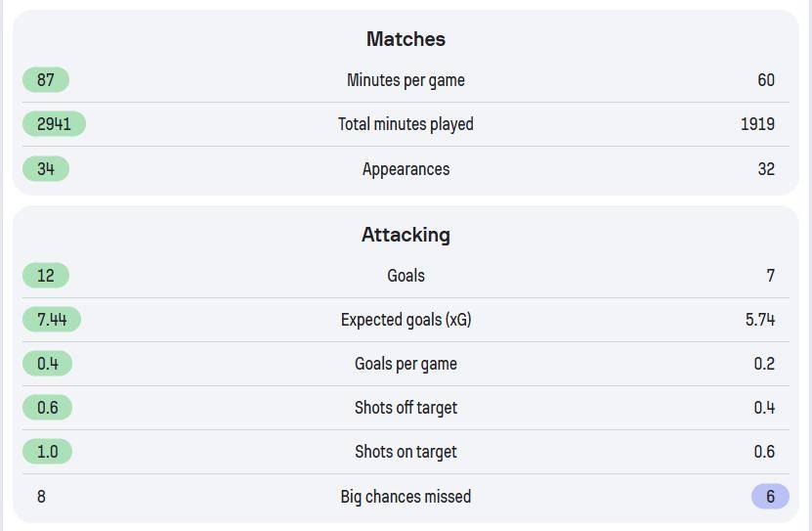Click the green 2941 total minutes badge
The image size is (812, 531).
(x=54, y=124)
